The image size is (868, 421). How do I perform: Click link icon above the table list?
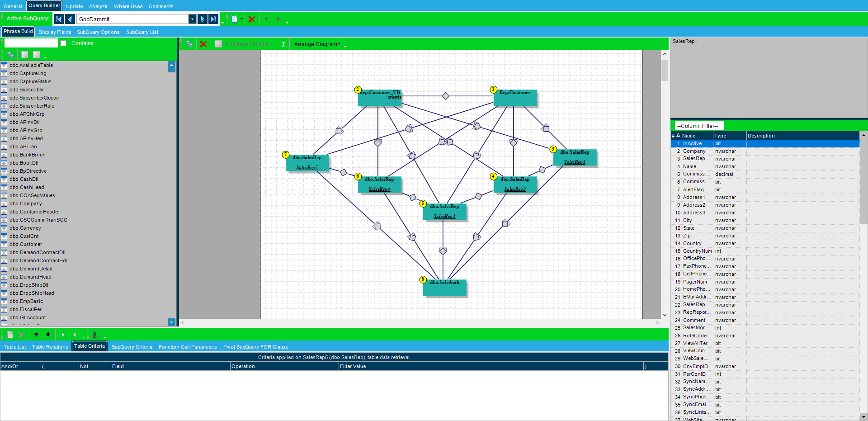tap(10, 55)
